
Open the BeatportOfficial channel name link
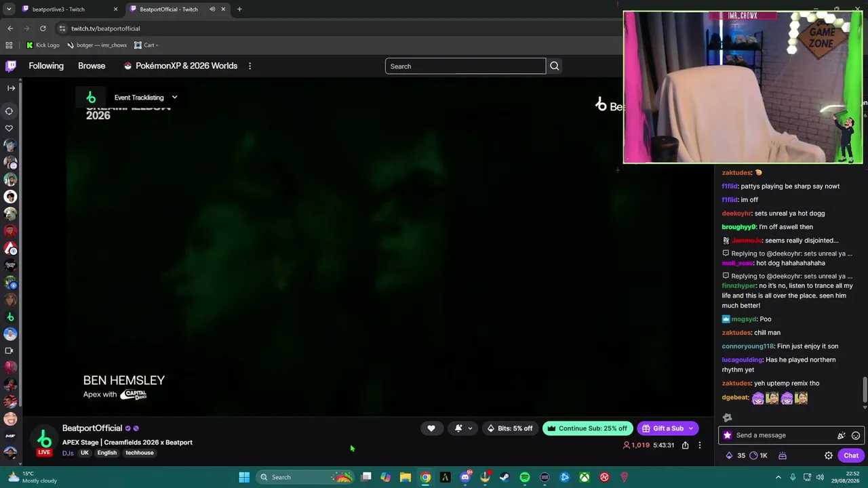(x=92, y=428)
